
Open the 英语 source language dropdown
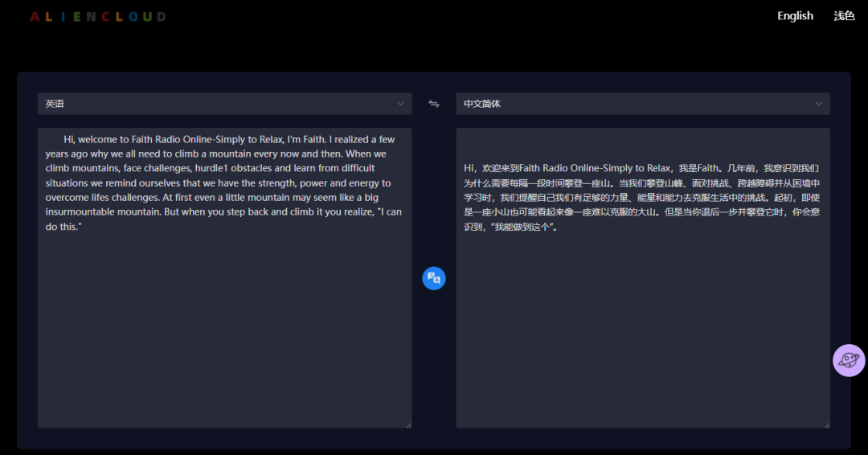(225, 104)
